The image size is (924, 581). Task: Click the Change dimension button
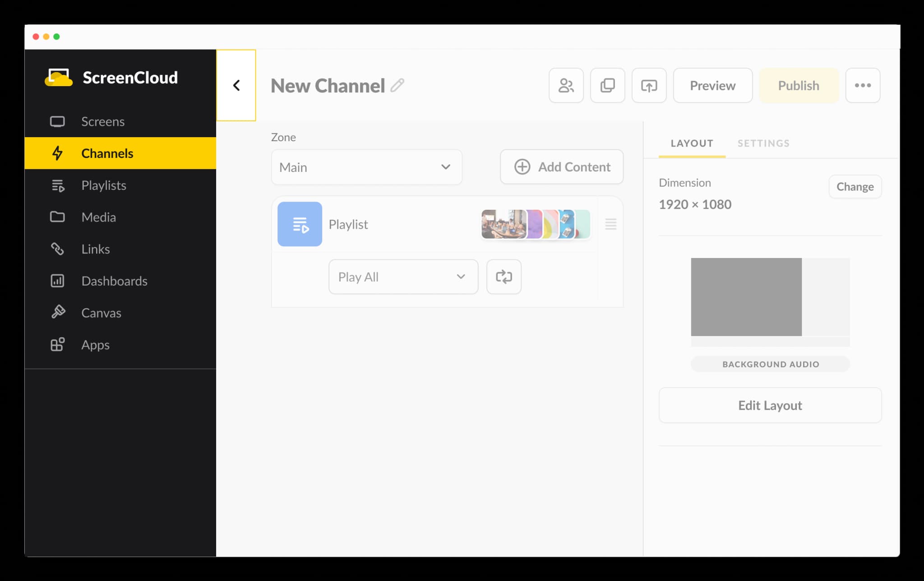click(x=855, y=186)
